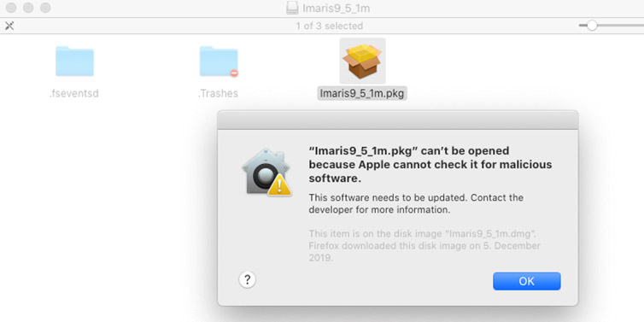644x322 pixels.
Task: Click OK to dismiss the Gatekeeper alert
Action: [x=526, y=281]
